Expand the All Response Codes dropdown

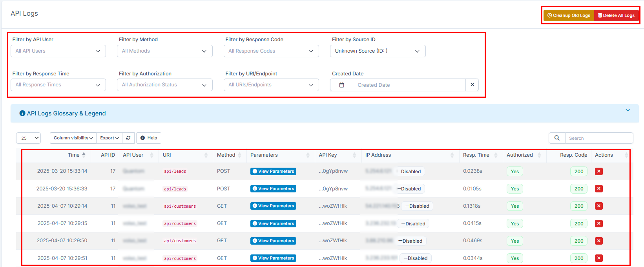click(x=271, y=51)
